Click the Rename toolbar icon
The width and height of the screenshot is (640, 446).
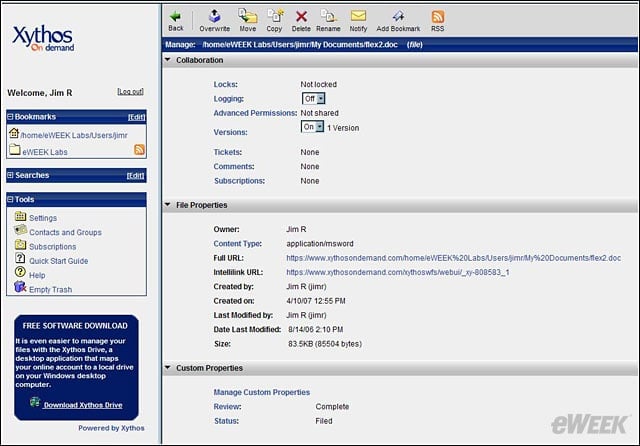(x=329, y=16)
